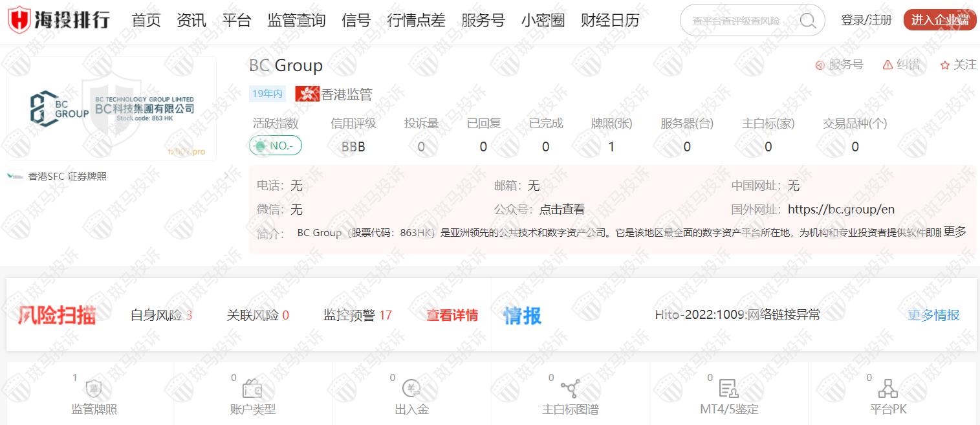Open the MT4/5鉴定 icon
This screenshot has width=980, height=425.
pyautogui.click(x=728, y=389)
